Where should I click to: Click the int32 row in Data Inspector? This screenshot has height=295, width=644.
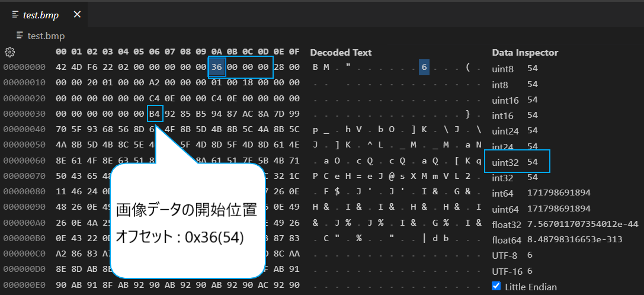tap(515, 178)
